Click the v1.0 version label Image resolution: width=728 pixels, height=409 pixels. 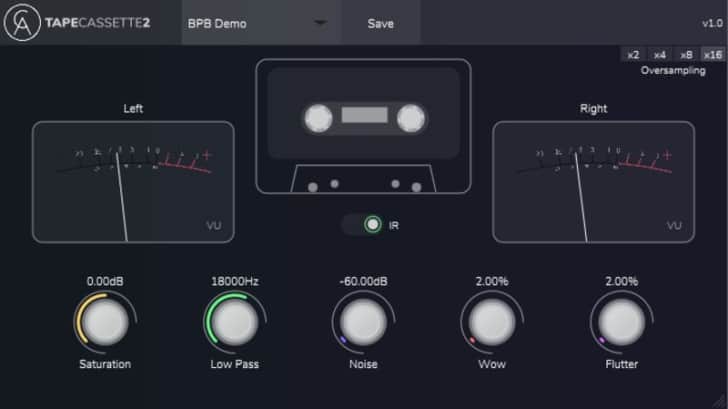[x=712, y=23]
